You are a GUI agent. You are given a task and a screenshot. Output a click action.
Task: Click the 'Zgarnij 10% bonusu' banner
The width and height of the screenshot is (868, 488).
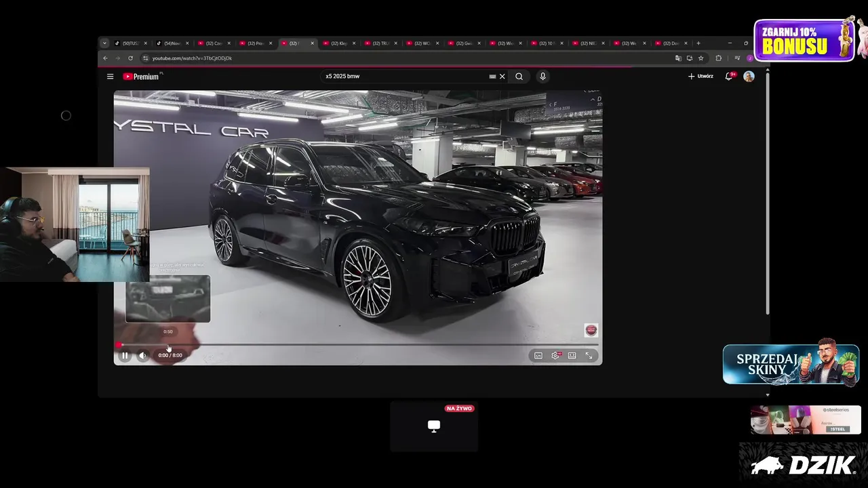pyautogui.click(x=804, y=40)
